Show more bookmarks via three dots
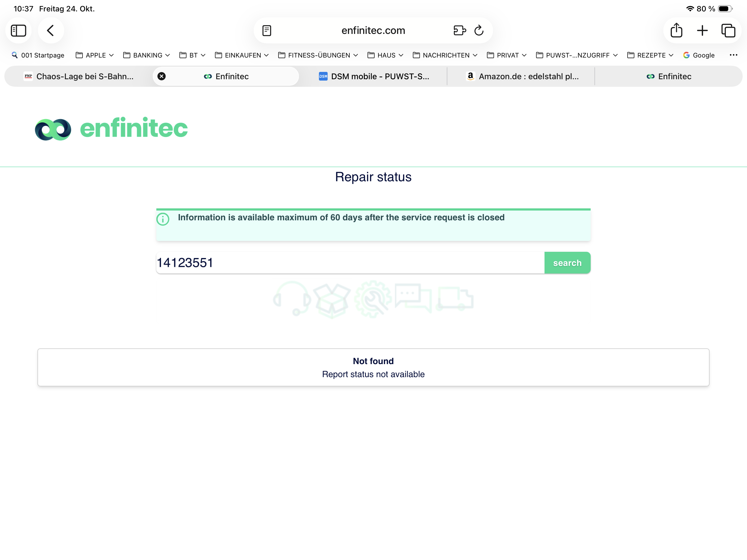 click(x=733, y=55)
